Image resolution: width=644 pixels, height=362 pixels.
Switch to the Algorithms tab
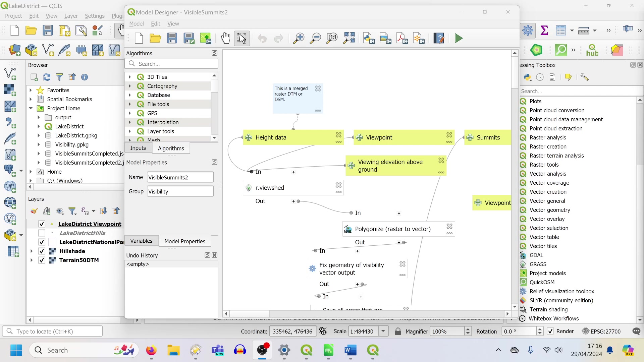click(x=171, y=148)
